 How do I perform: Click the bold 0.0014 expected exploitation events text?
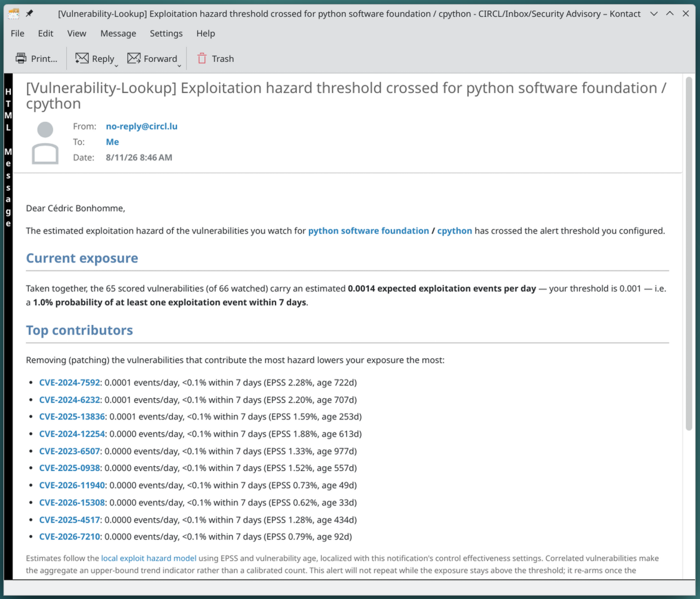(442, 289)
